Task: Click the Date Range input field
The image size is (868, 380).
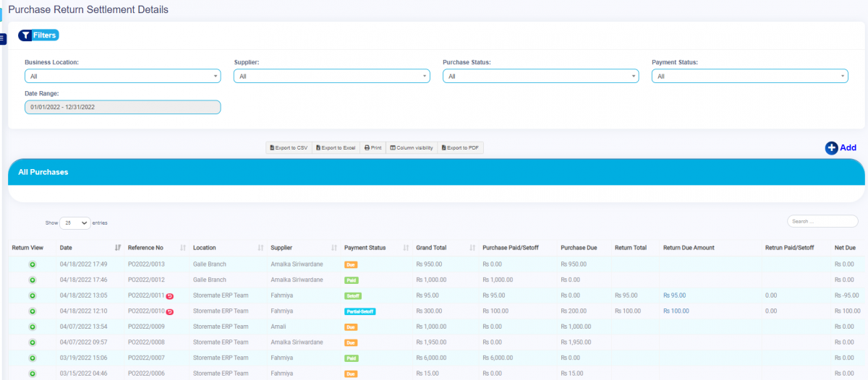Action: click(x=122, y=107)
